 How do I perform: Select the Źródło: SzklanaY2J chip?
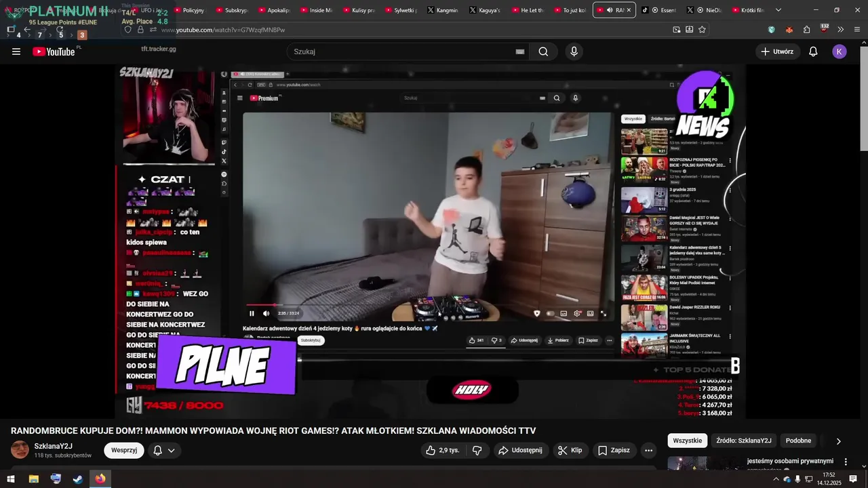tap(744, 441)
